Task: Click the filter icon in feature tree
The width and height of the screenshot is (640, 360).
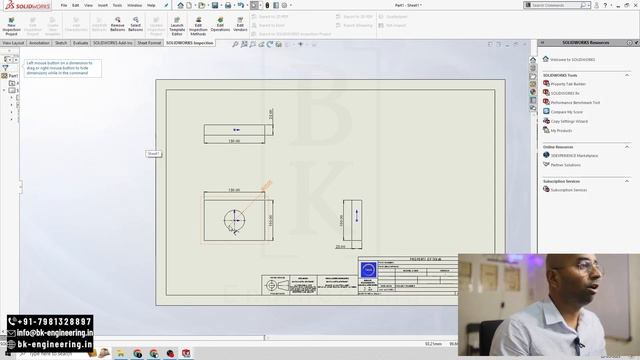Action: [5, 68]
